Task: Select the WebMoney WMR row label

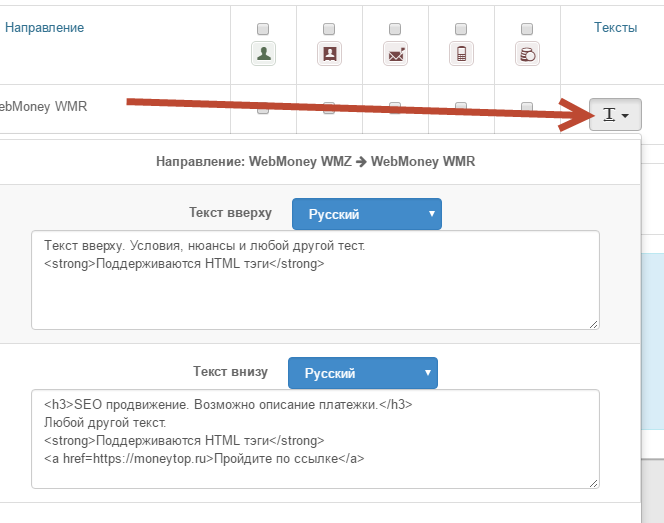Action: click(x=44, y=105)
